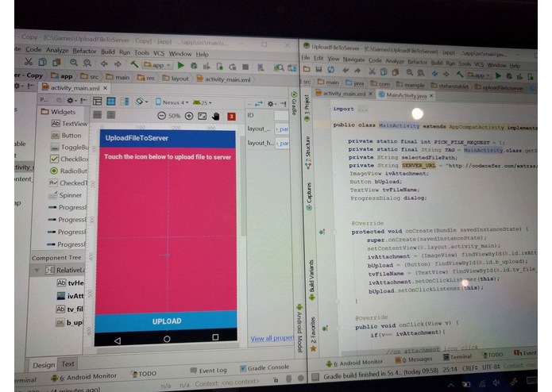Select RadioButton widget in the palette

pyautogui.click(x=69, y=171)
